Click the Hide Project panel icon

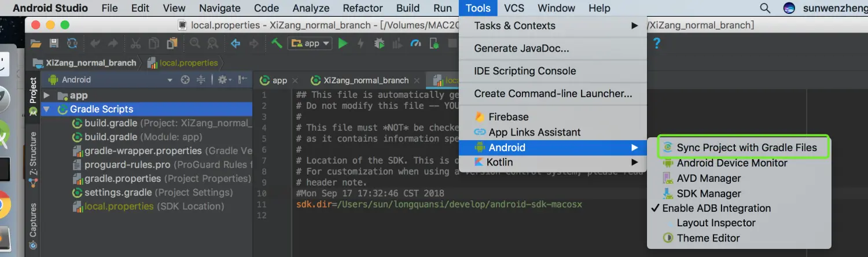[x=242, y=80]
